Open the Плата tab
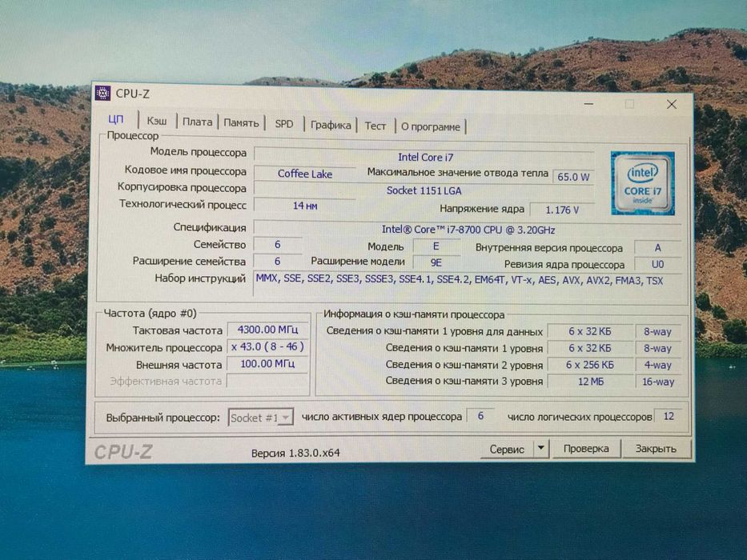This screenshot has height=560, width=747. coord(197,122)
